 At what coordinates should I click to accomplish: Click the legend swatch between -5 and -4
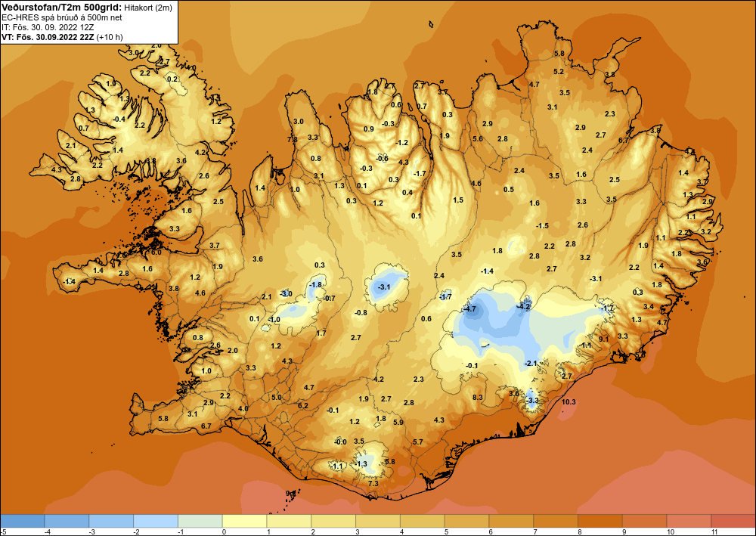22,521
